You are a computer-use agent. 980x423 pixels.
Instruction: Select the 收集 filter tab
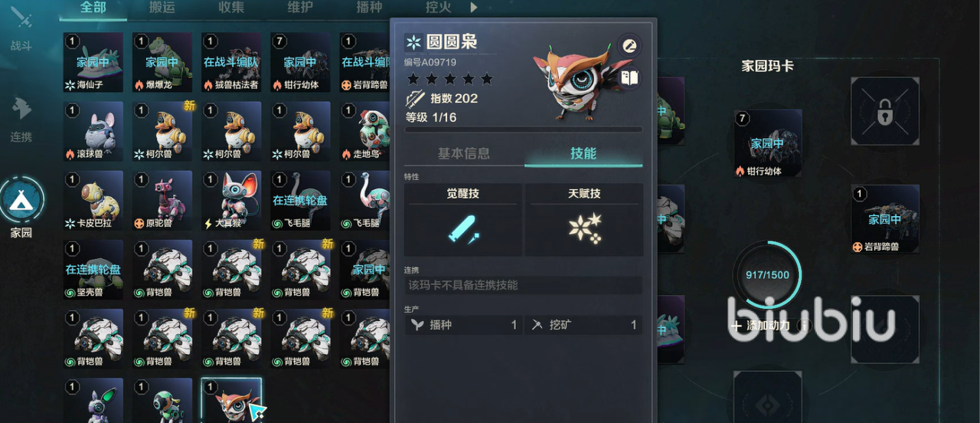(230, 8)
